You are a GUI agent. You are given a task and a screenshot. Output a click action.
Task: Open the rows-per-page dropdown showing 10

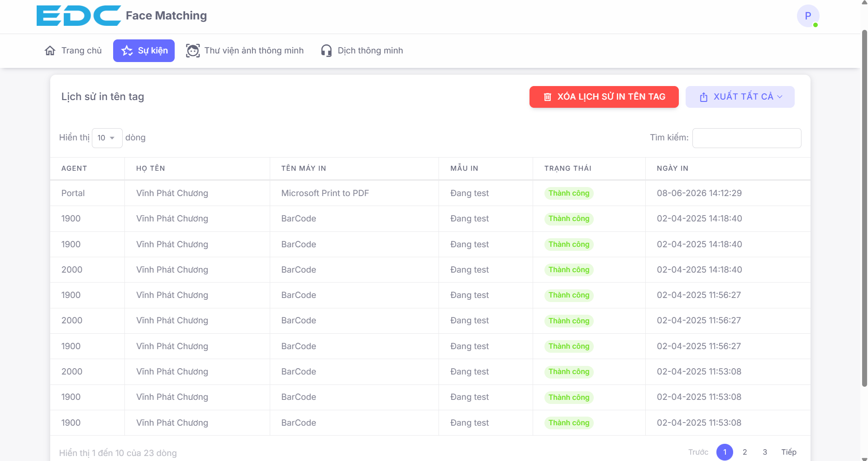(107, 138)
